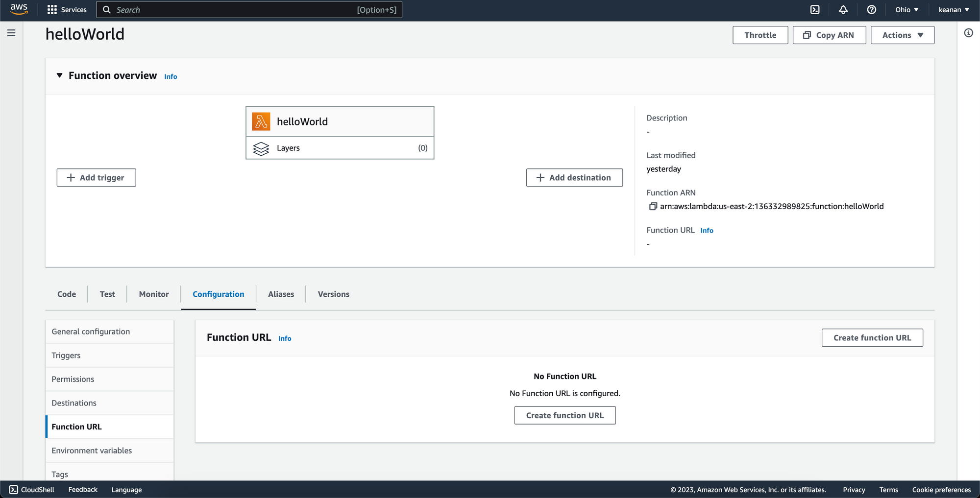This screenshot has height=498, width=980.
Task: Open the notifications bell
Action: 843,10
